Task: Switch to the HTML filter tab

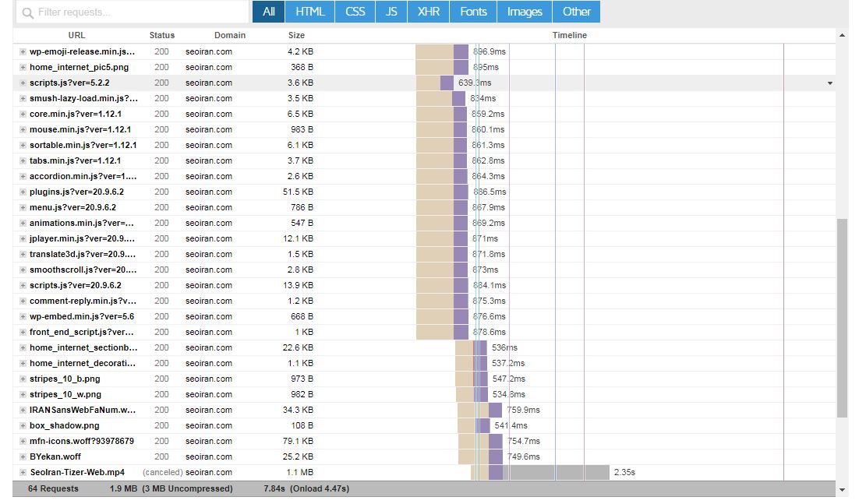Action: click(310, 12)
